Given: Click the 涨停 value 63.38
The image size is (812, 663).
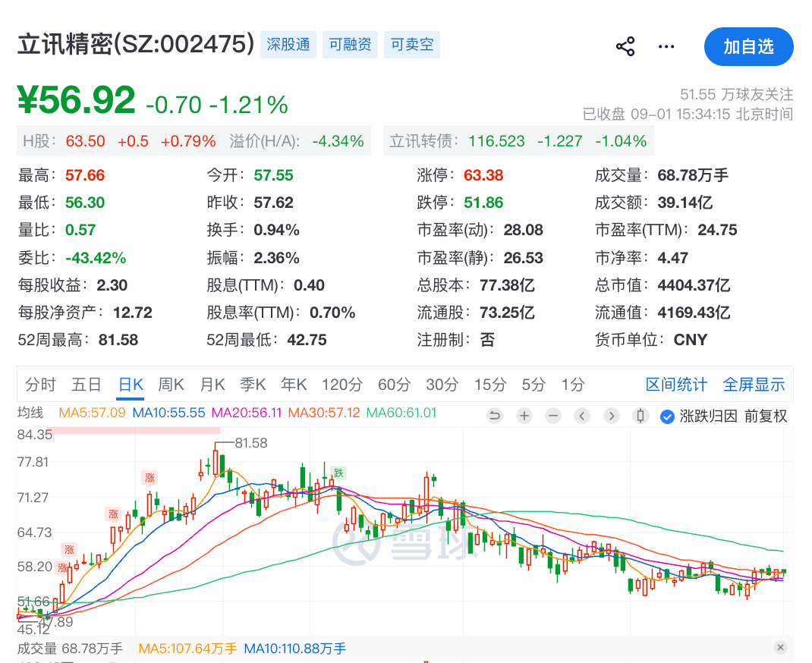Looking at the screenshot, I should 483,175.
